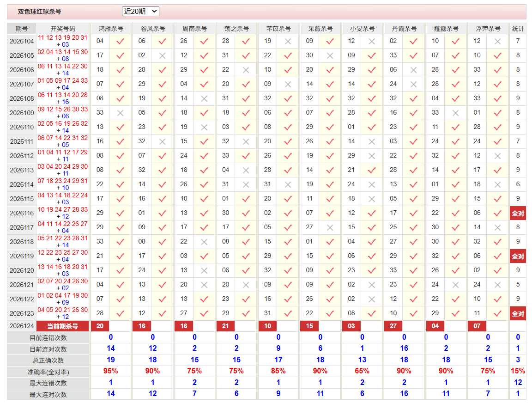Click winning numbers for period 2026110
This screenshot has height=409, width=532.
(63, 127)
